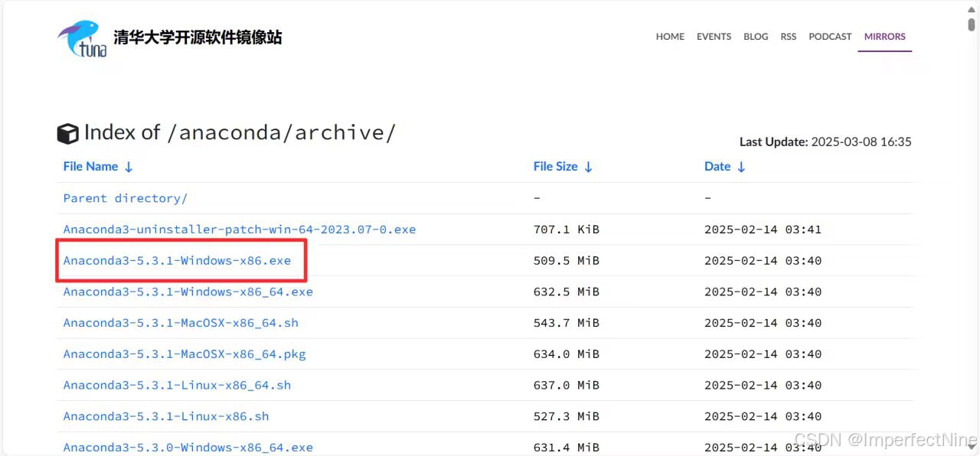This screenshot has width=980, height=456.
Task: Download Anaconda3-5.3.1-Linux-x86.sh
Action: (x=166, y=417)
